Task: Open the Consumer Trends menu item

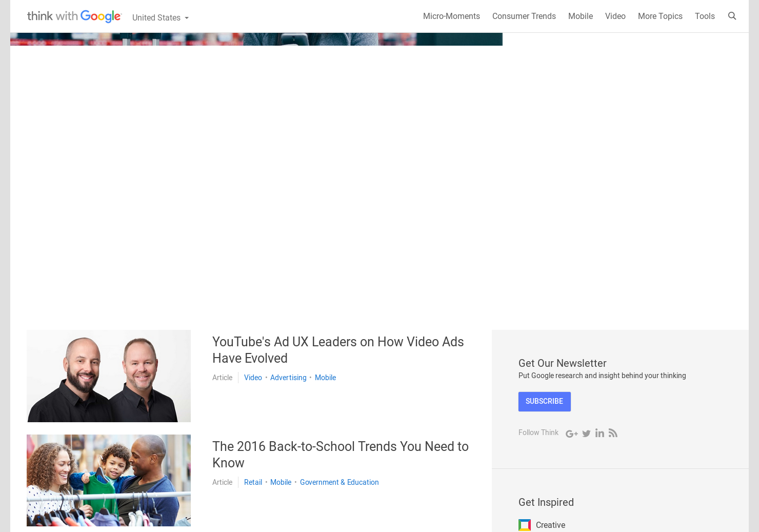Action: coord(524,16)
